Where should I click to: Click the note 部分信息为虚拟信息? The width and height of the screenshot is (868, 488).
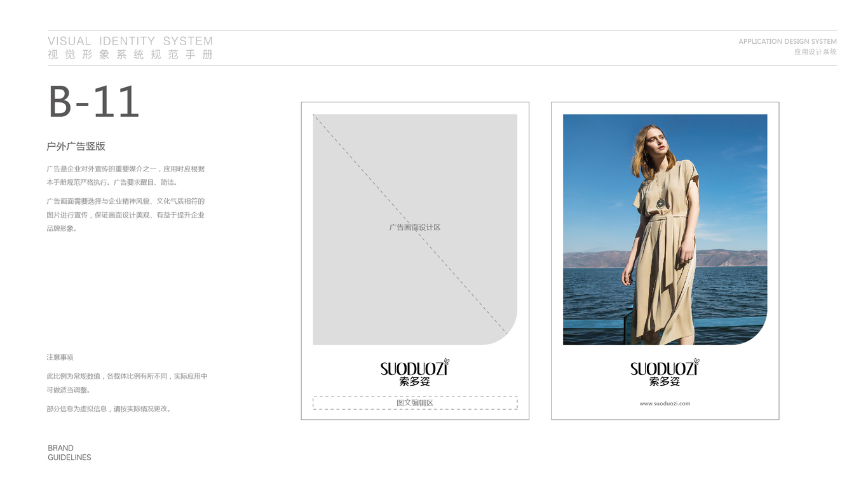coord(109,409)
